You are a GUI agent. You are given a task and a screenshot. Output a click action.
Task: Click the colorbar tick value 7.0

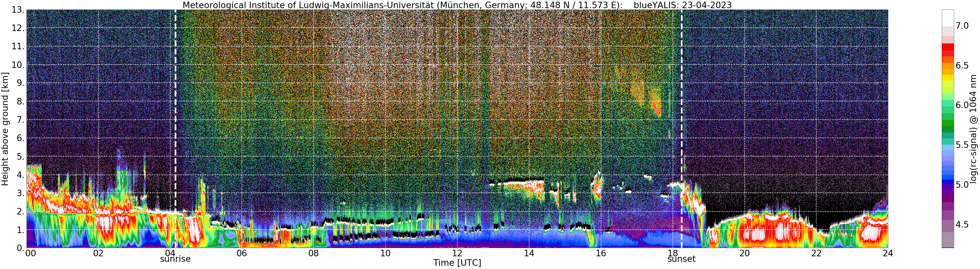(x=962, y=26)
